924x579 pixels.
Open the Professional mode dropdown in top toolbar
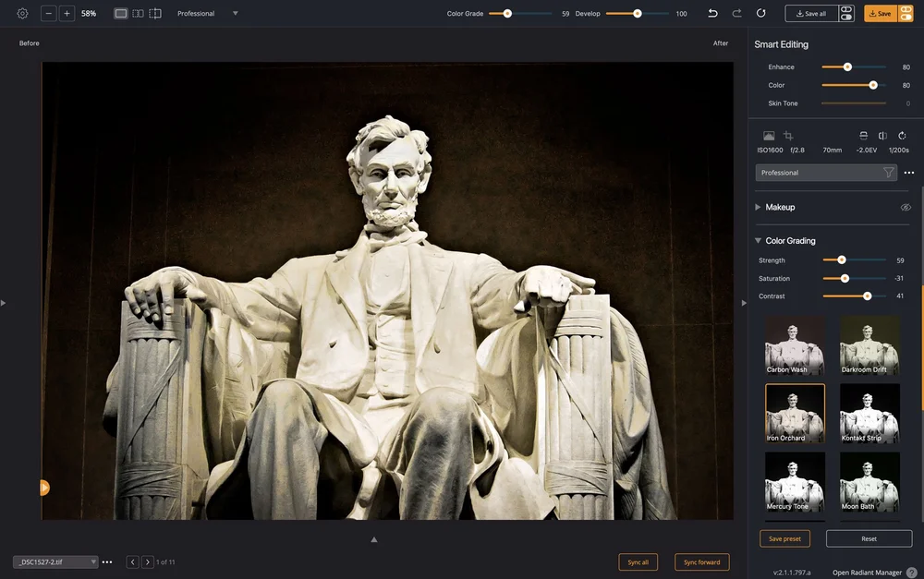(207, 13)
